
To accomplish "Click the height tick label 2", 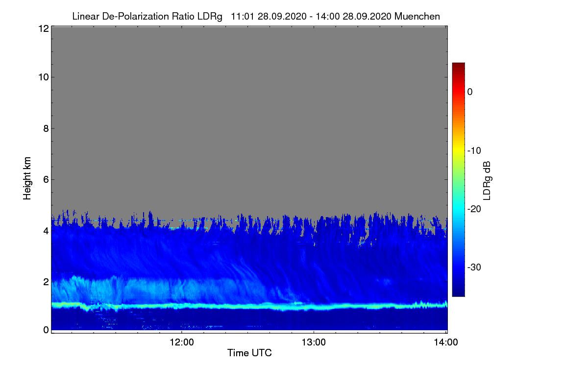I will coord(46,281).
